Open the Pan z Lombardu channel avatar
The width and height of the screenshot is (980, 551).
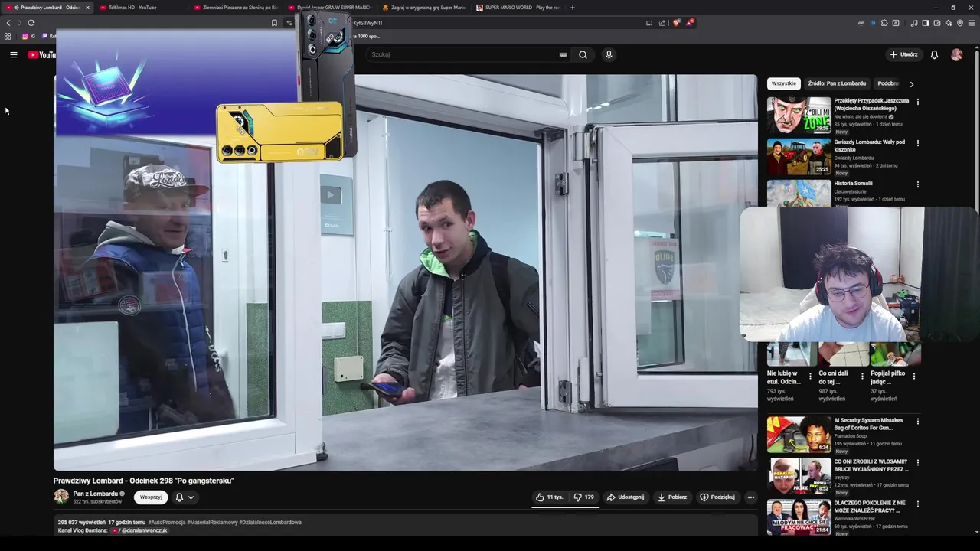[x=61, y=497]
